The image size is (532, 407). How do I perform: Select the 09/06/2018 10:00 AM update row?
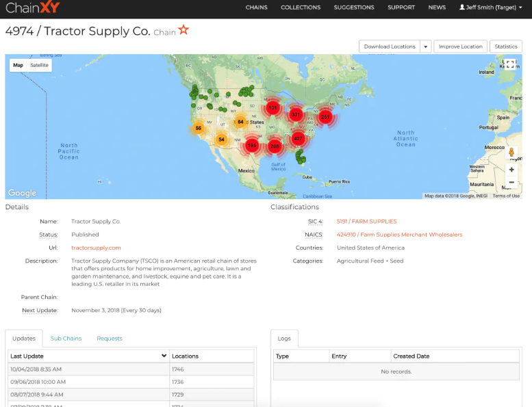click(131, 382)
